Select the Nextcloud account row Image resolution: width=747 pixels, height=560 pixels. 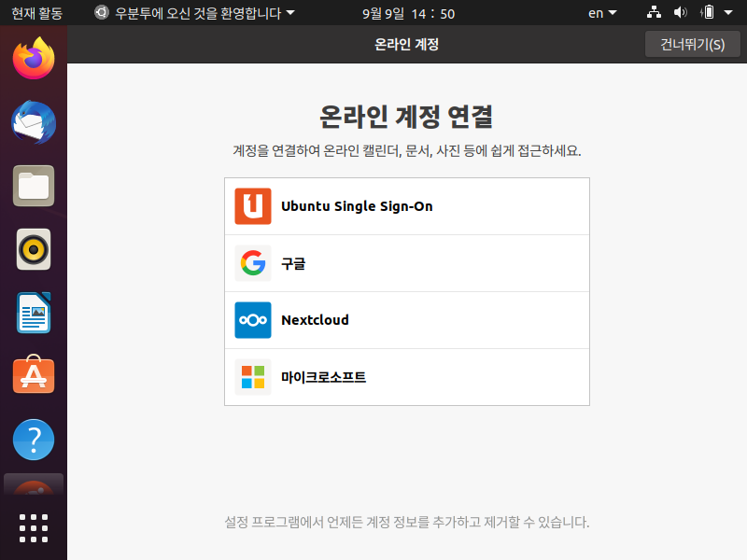pyautogui.click(x=407, y=320)
